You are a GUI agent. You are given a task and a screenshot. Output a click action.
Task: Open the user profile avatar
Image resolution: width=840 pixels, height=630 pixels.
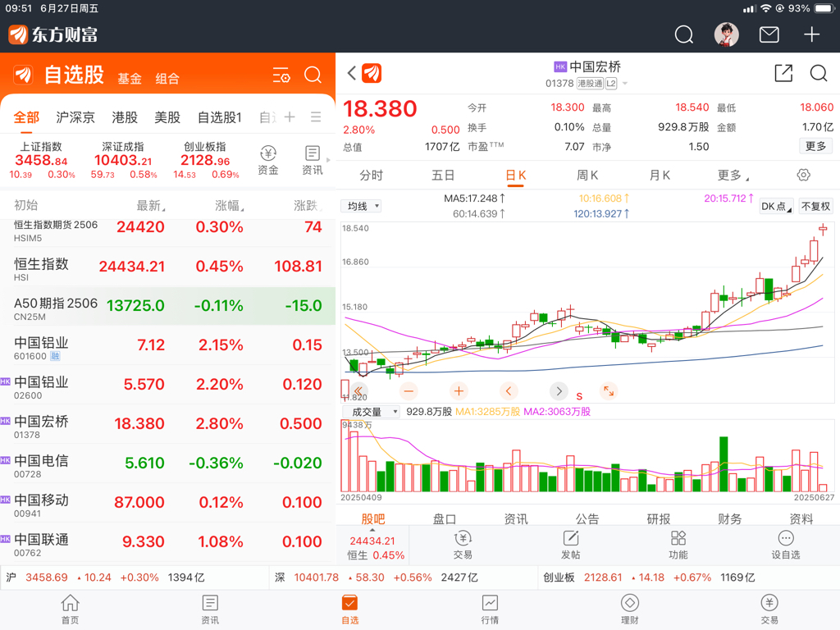click(727, 34)
